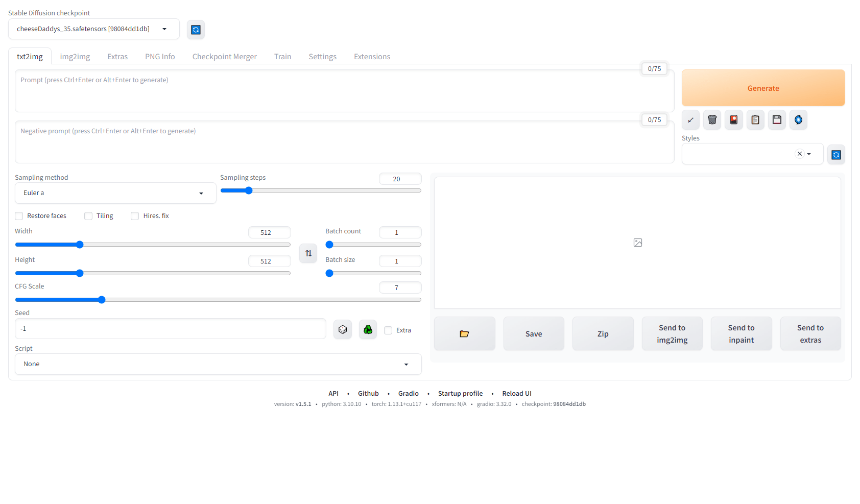The height and width of the screenshot is (504, 860).
Task: Open the Script dropdown
Action: [x=218, y=364]
